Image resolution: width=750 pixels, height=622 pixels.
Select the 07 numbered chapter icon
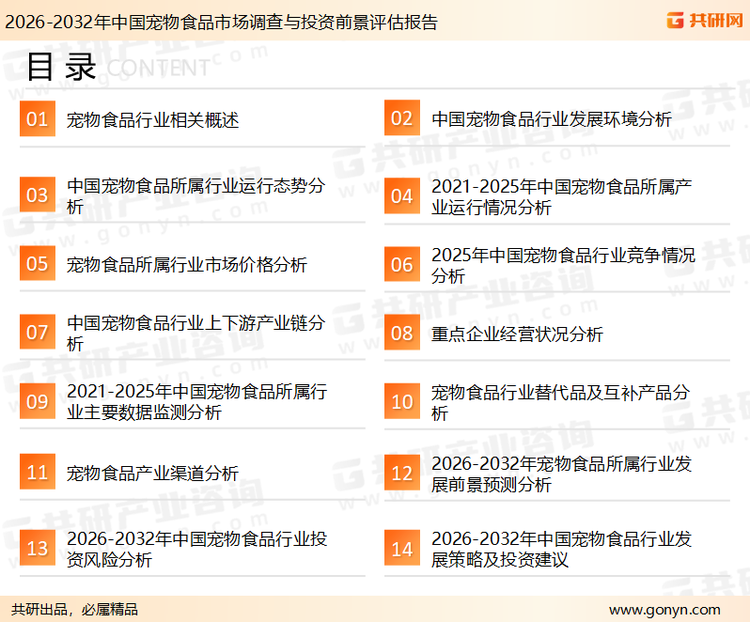[37, 333]
